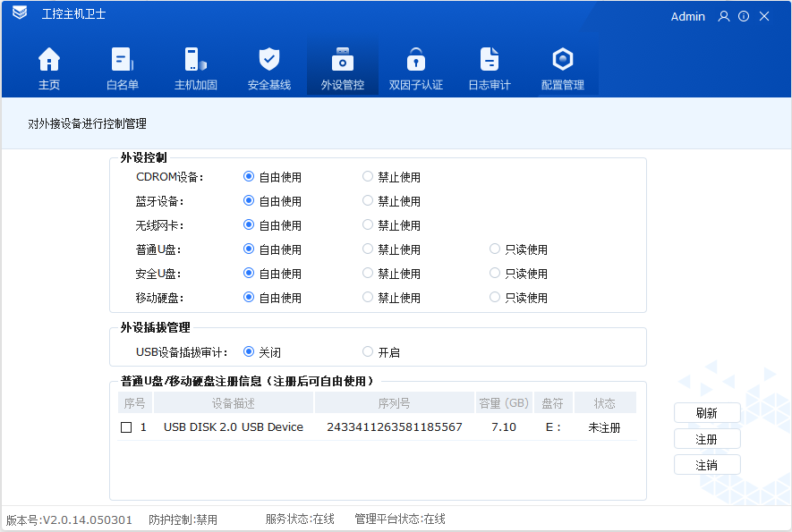
Task: Select 禁止使用 for 蓝牙设备
Action: (x=367, y=200)
